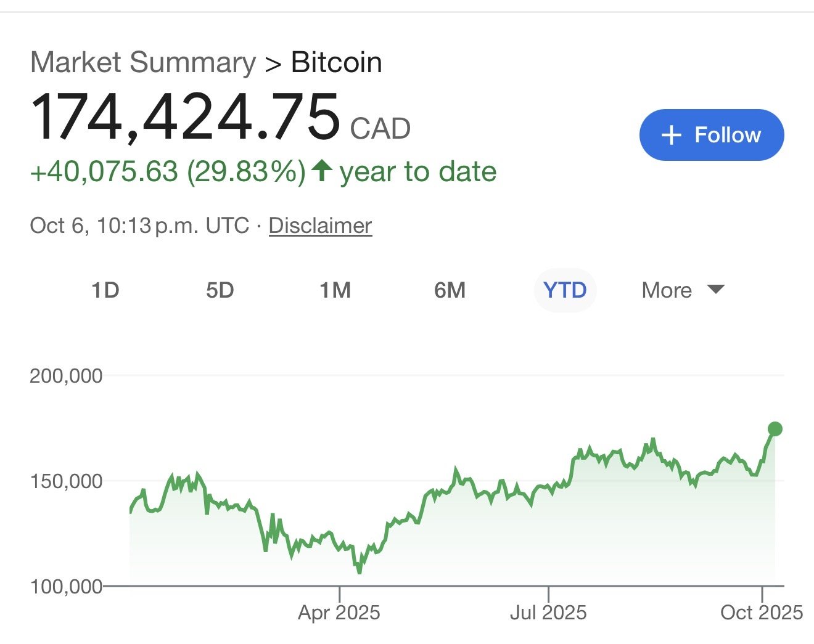Click the green upward arrow icon

(322, 170)
